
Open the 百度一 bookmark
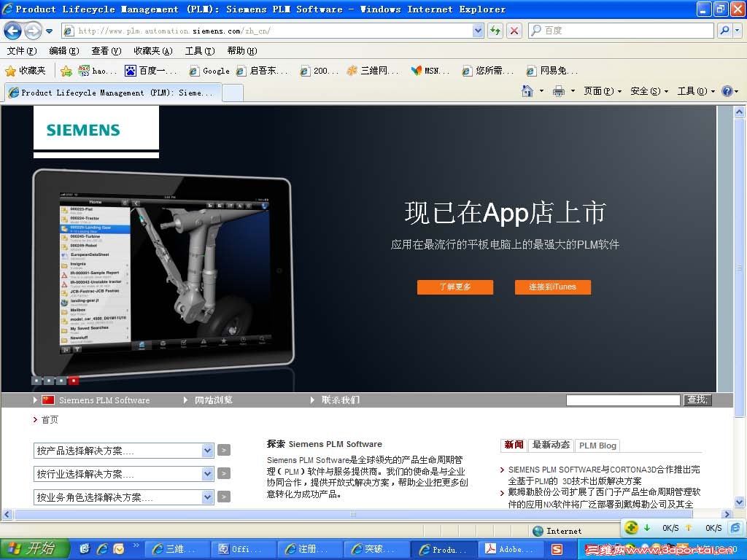(x=150, y=71)
